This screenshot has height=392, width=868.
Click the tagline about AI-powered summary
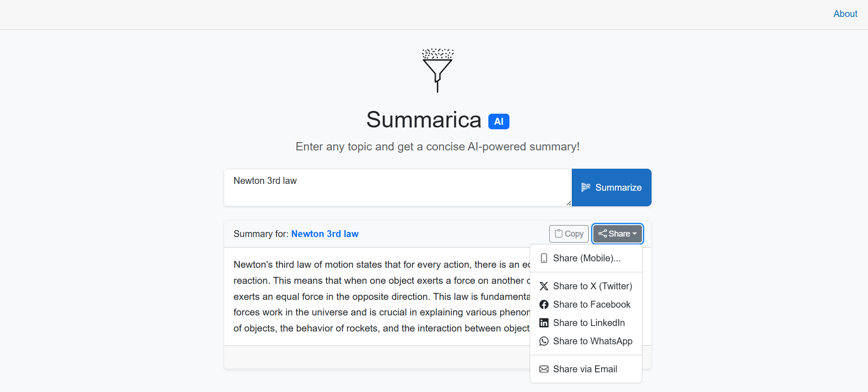pos(437,147)
